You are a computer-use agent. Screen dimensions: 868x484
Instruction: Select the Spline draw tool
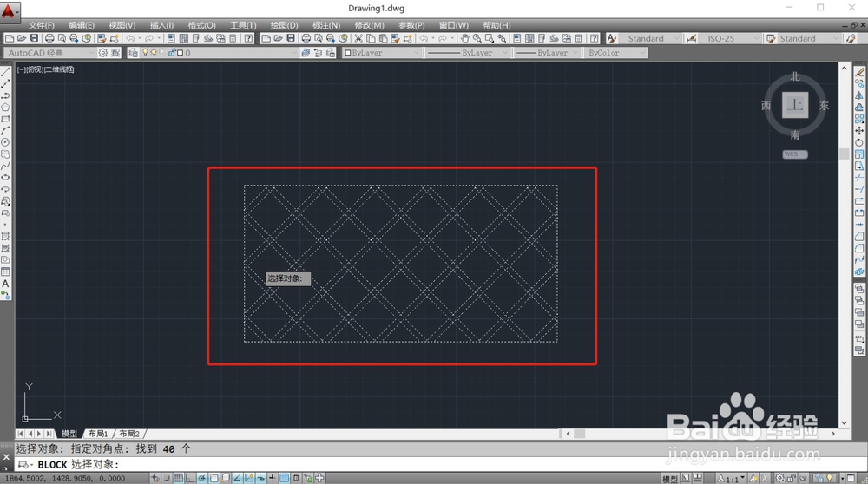[5, 166]
